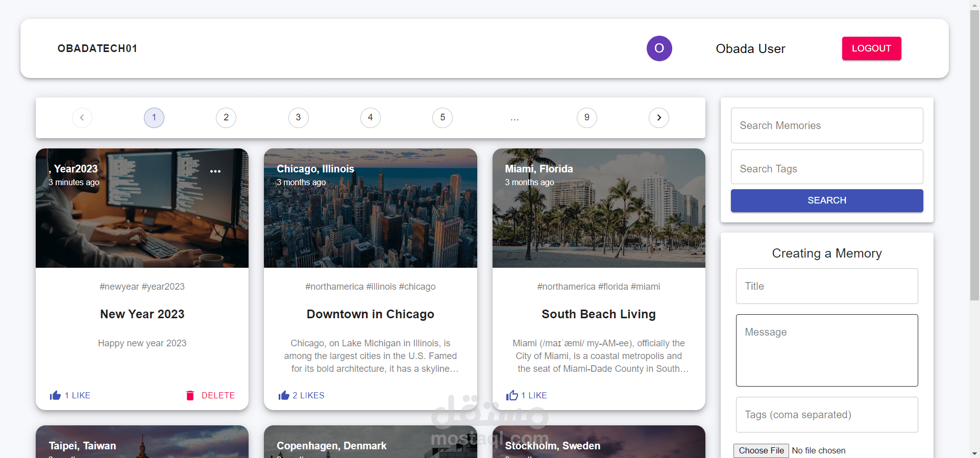Open the Taipei, Taiwan memory card

(x=142, y=442)
